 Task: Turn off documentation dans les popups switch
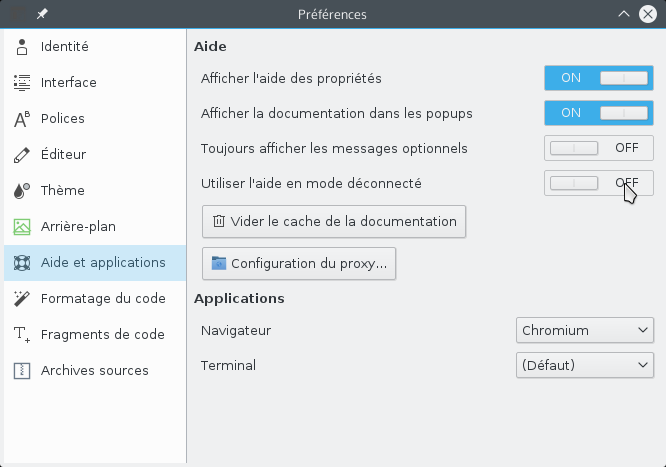pyautogui.click(x=598, y=113)
